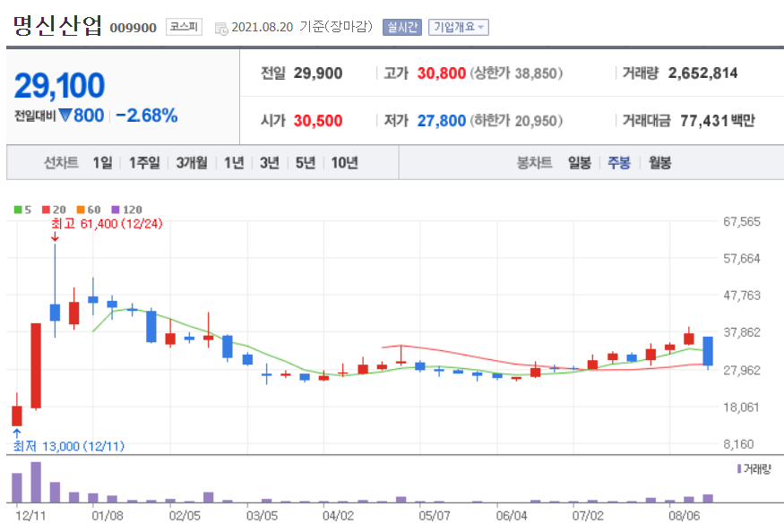Click the 거래대금 value 77,431

[704, 121]
